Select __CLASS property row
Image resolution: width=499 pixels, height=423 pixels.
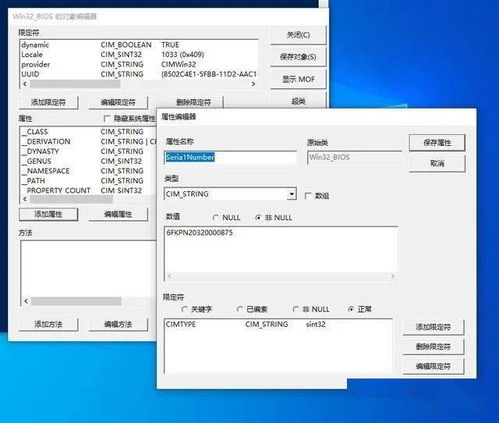[88, 132]
